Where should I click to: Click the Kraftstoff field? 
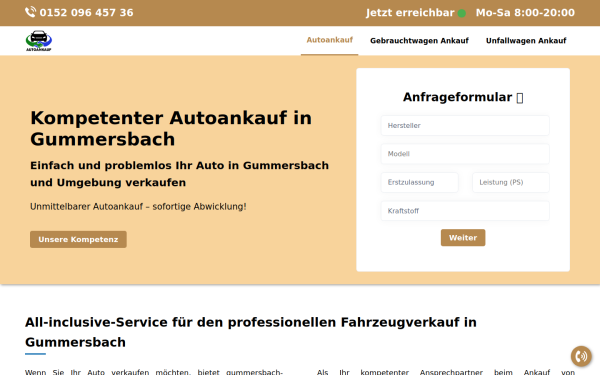pos(465,211)
